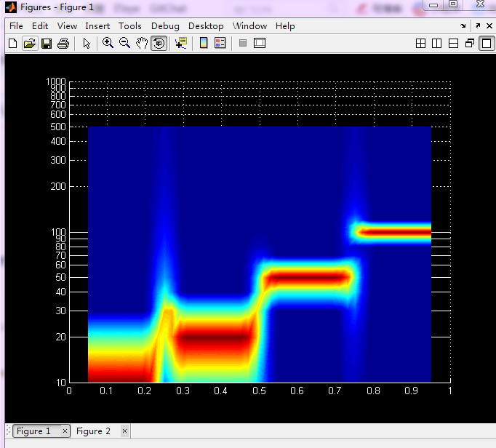
Task: Print the figure via the printer icon
Action: point(63,44)
